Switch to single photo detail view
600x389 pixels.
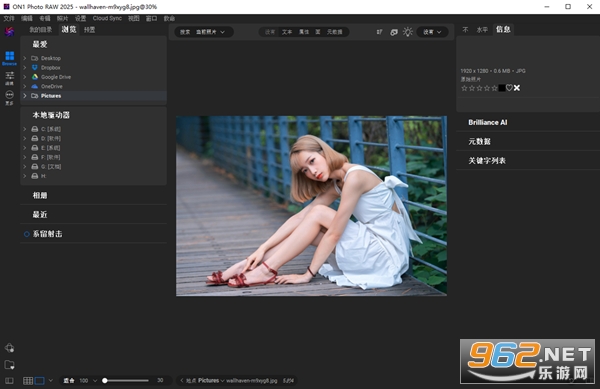coord(39,381)
